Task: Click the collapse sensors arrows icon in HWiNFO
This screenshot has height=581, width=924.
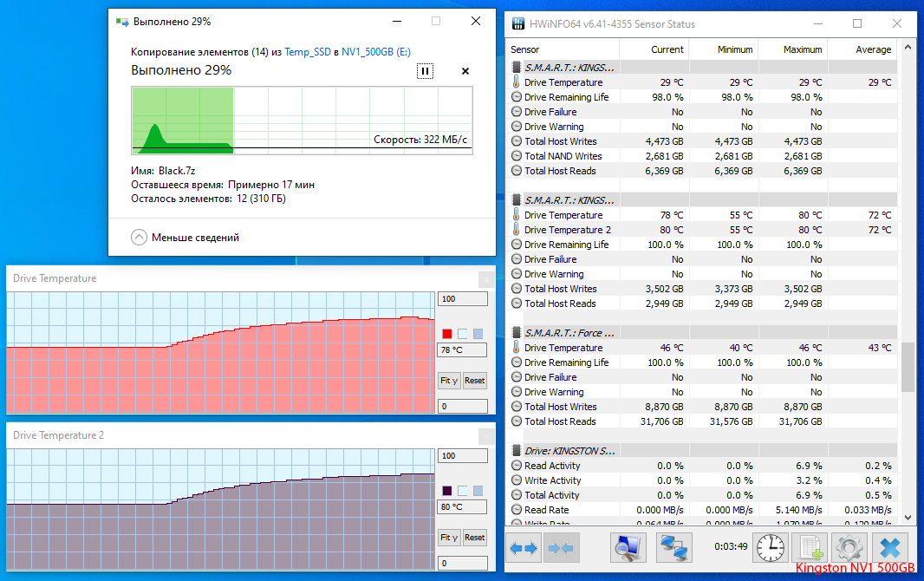Action: click(561, 549)
